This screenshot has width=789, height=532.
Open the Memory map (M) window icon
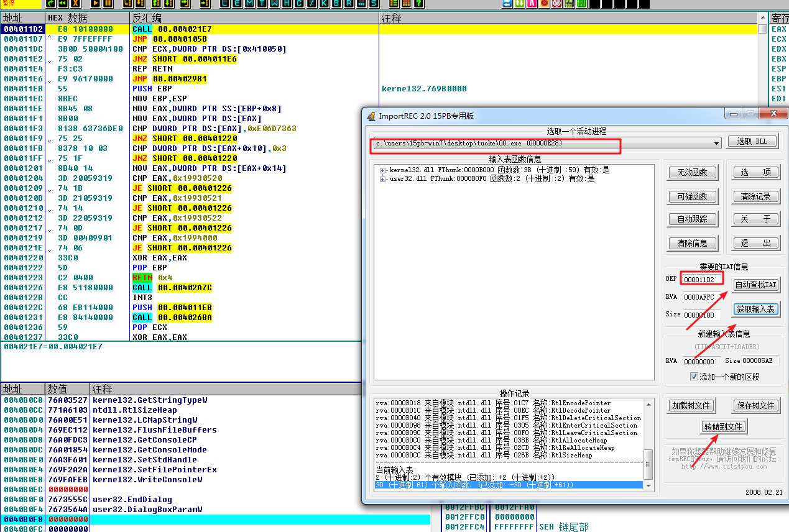(x=250, y=3)
